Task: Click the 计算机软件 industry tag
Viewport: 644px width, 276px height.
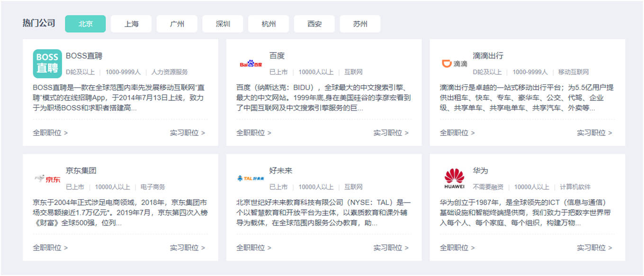Action: [x=575, y=187]
